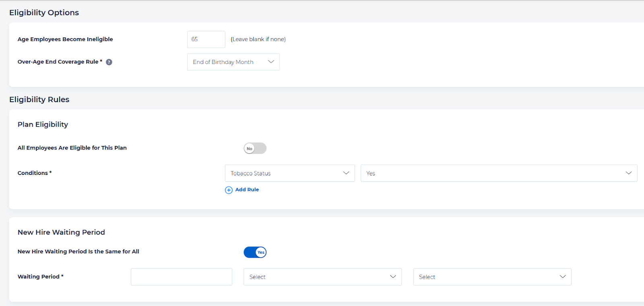644x306 pixels.
Task: Click the Conditions field label
Action: pyautogui.click(x=33, y=173)
